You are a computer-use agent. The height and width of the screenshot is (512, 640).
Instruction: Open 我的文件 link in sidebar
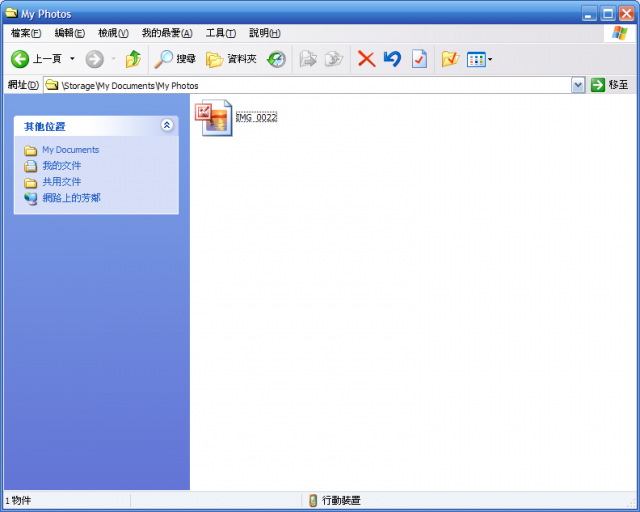62,166
